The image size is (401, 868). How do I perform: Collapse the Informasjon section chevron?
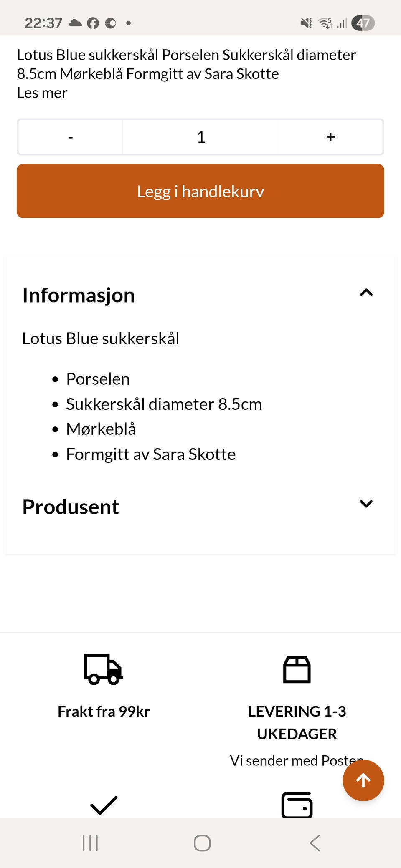click(x=366, y=293)
